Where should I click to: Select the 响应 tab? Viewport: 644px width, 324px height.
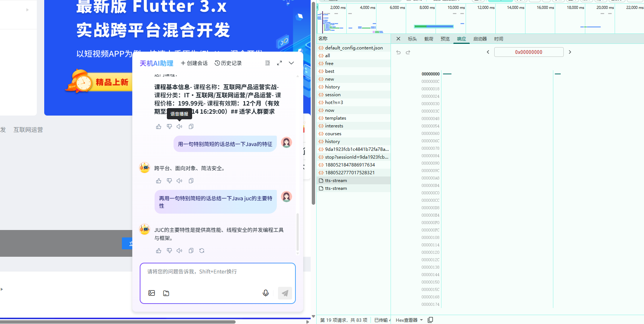tap(462, 39)
